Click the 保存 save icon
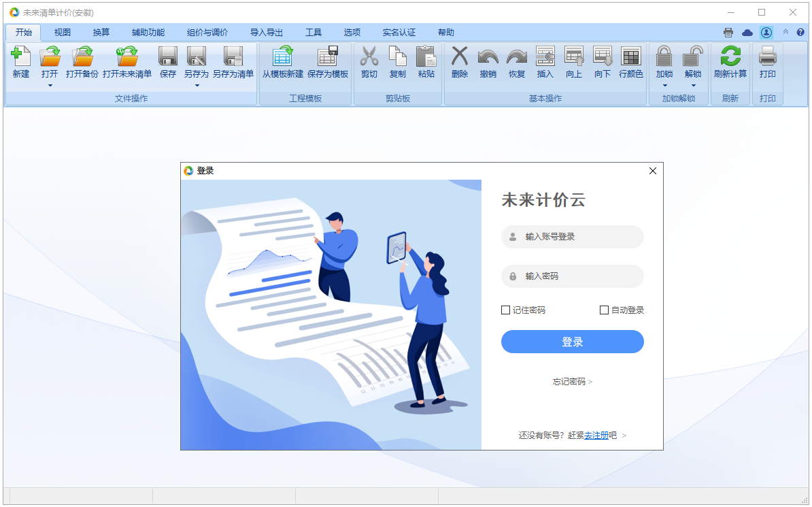This screenshot has width=812, height=507. (x=168, y=56)
